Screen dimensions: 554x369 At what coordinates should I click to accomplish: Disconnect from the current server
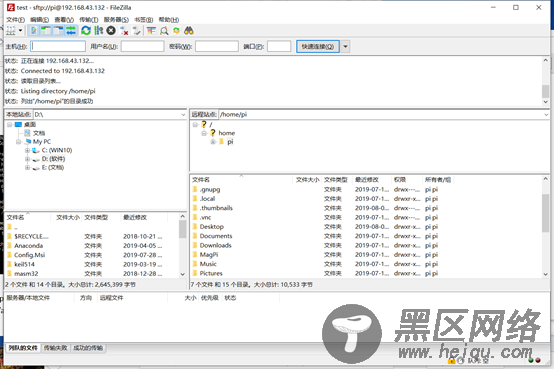coord(124,31)
